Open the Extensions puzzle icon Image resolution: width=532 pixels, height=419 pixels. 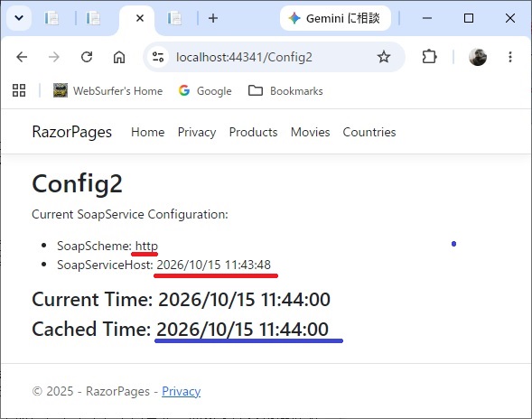click(x=429, y=57)
